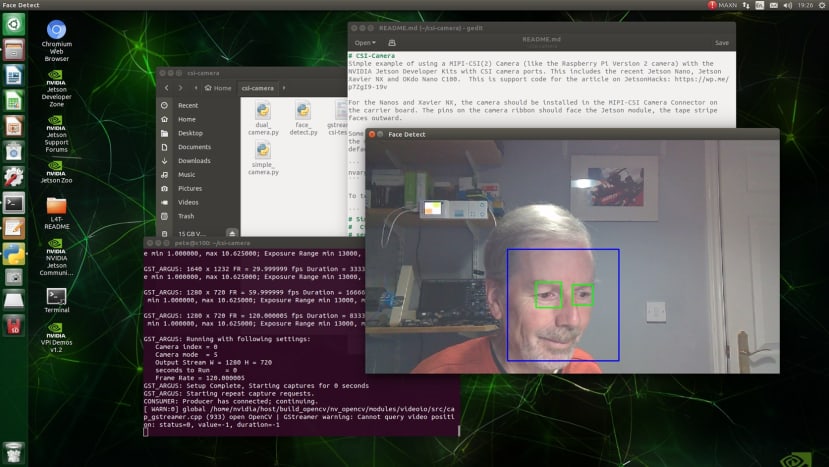Select Downloads in the Files sidebar

pyautogui.click(x=199, y=161)
